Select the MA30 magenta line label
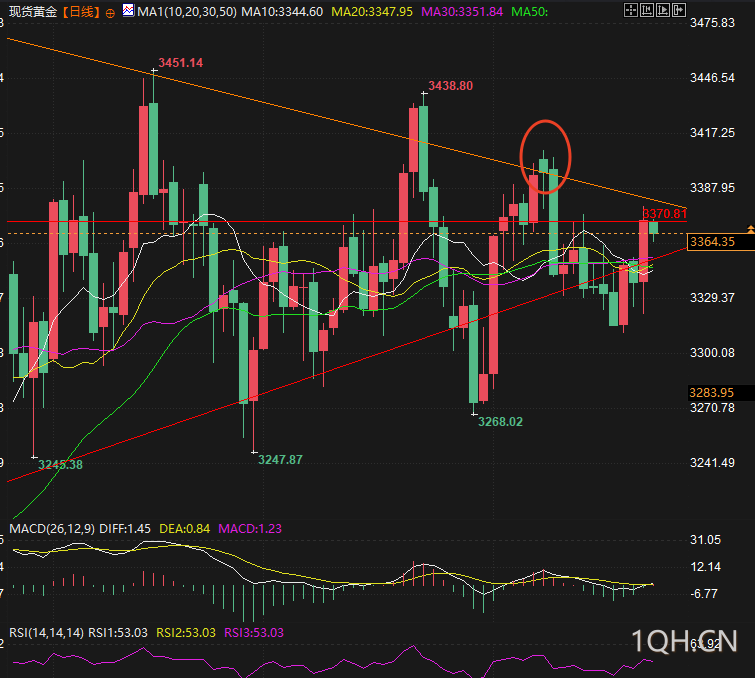 coord(462,12)
